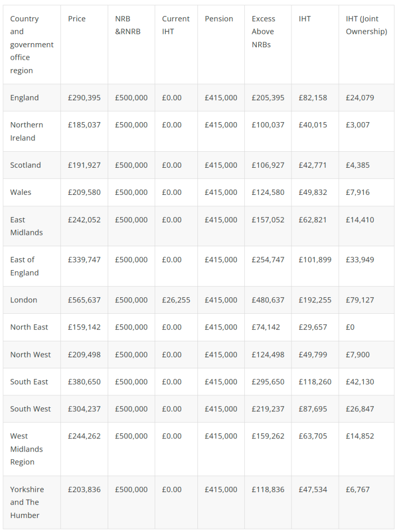Viewport: 397px width, 532px height.
Task: Select East of England joint IHT £33,949
Action: point(360,260)
